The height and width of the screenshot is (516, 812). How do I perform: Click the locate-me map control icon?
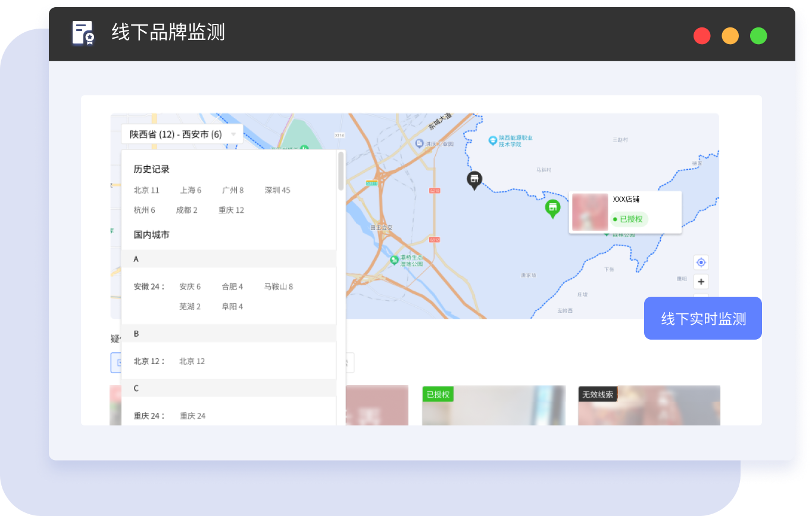coord(701,262)
